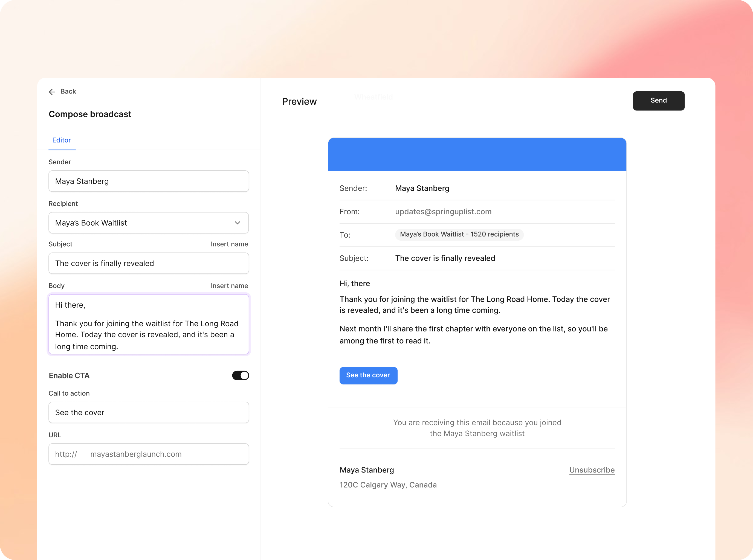Click the back arrow icon
Screen dimensions: 753x560
coord(52,92)
